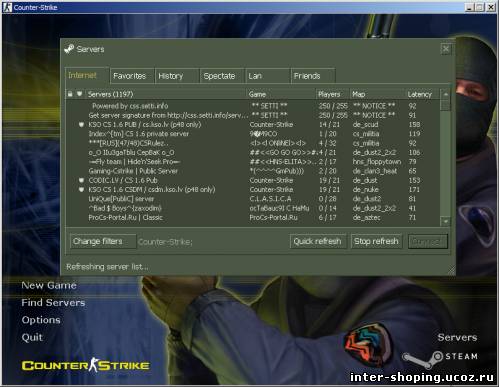The image size is (499, 387).
Task: Click the shield icon beside CODIC.LV
Action: point(81,180)
